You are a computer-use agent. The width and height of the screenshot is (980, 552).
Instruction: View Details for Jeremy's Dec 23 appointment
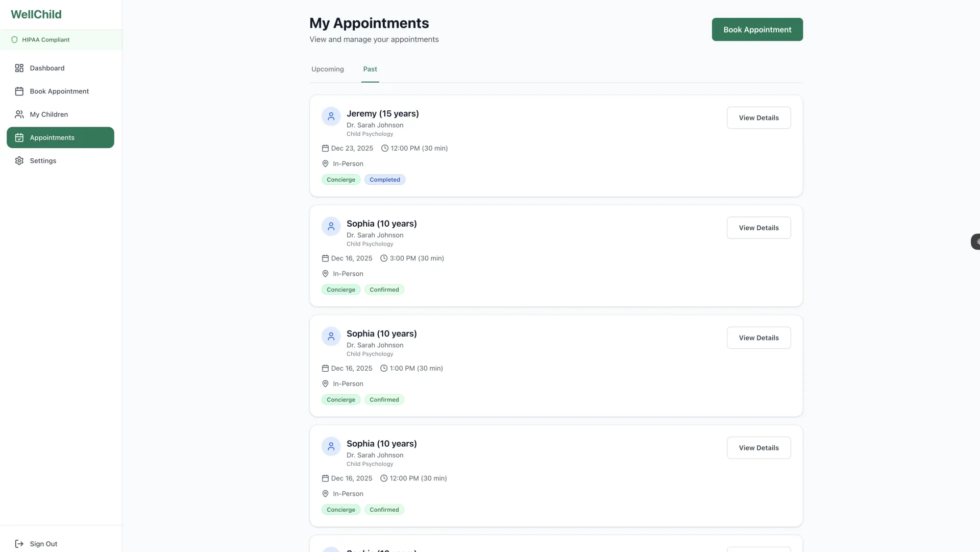(758, 118)
